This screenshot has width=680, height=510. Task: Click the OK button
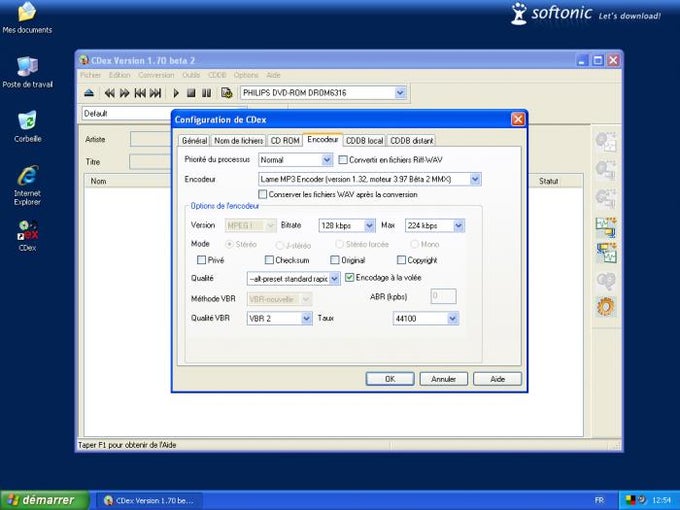[x=389, y=379]
